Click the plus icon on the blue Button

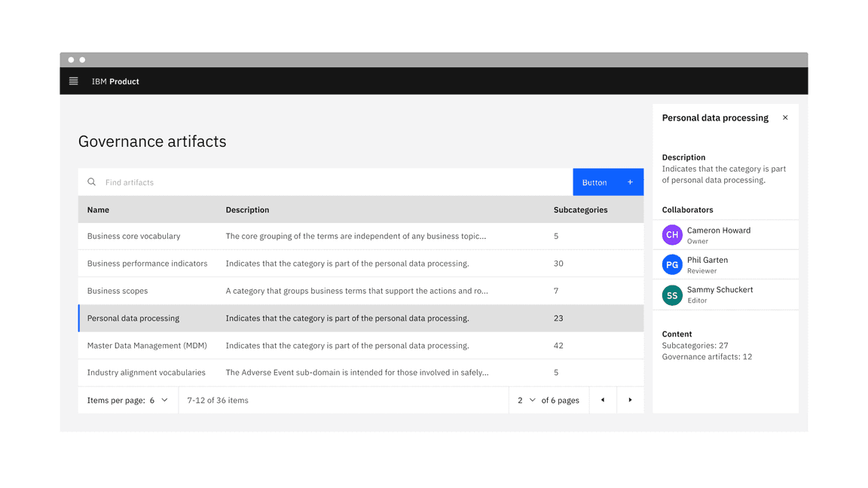pyautogui.click(x=630, y=181)
